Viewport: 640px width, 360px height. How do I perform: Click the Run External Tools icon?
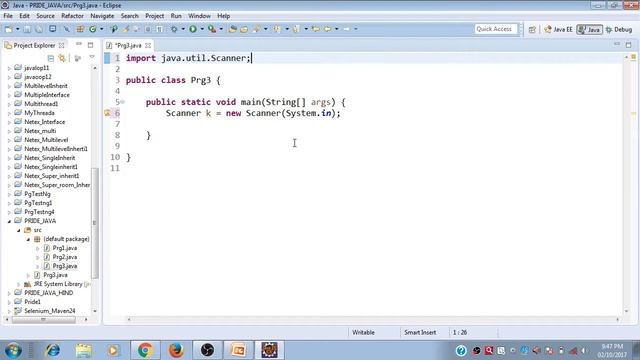point(212,29)
